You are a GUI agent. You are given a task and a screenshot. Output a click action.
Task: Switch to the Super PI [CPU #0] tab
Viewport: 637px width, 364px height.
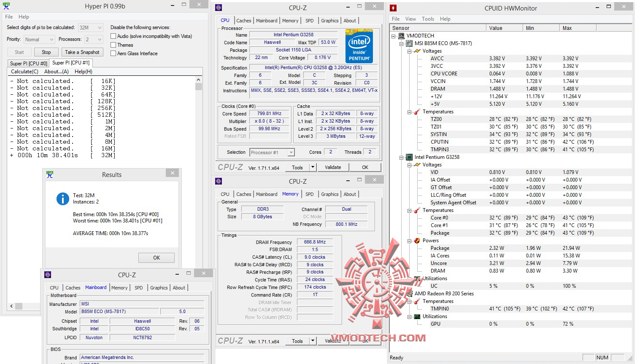point(29,64)
